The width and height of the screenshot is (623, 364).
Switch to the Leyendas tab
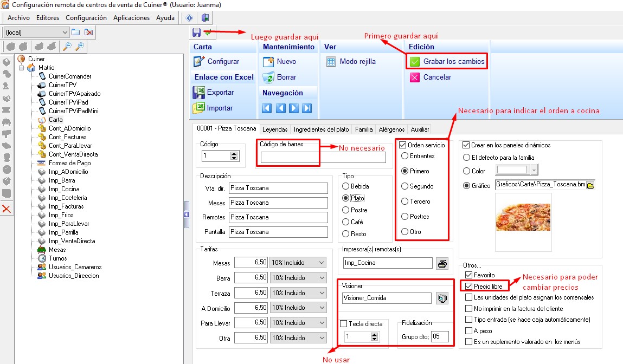pyautogui.click(x=275, y=129)
